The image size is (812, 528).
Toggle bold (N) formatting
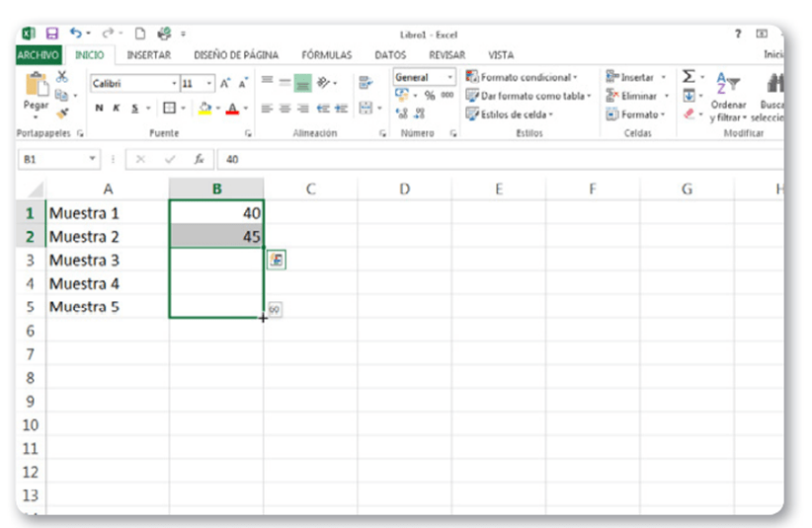[x=99, y=109]
